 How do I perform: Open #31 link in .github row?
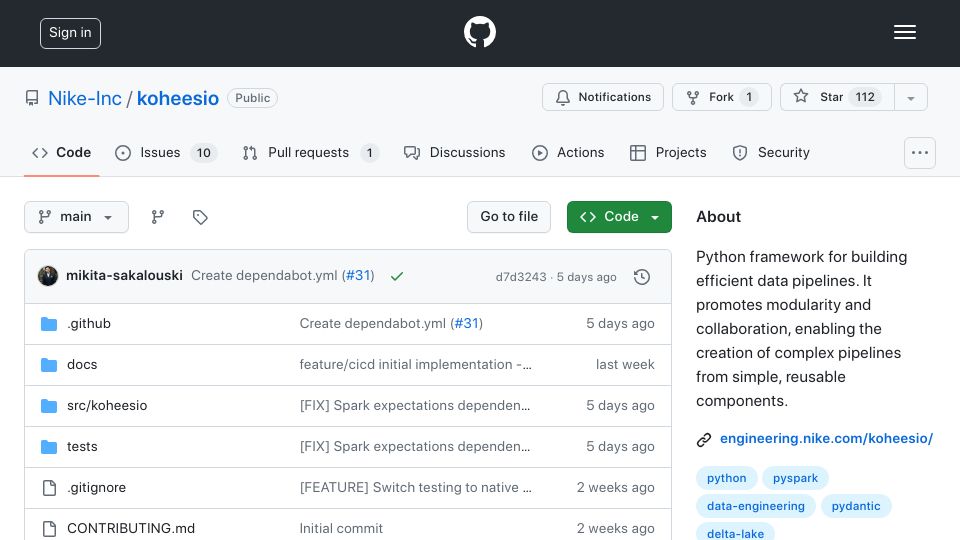(467, 323)
